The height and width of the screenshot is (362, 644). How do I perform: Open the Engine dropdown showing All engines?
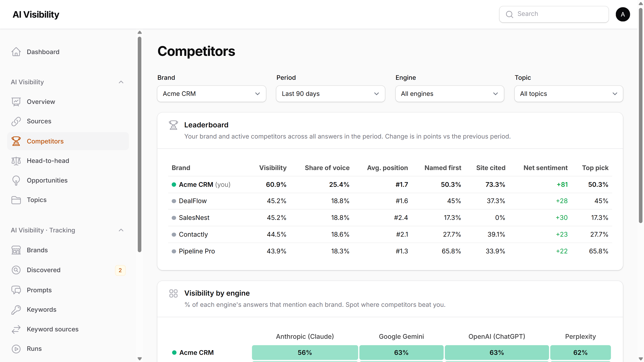click(x=449, y=94)
